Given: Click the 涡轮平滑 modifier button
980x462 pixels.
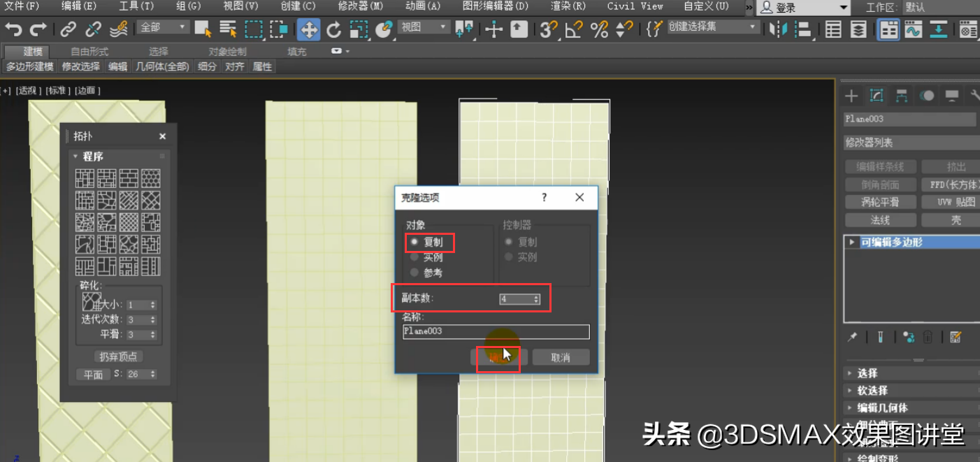Looking at the screenshot, I should coord(880,202).
